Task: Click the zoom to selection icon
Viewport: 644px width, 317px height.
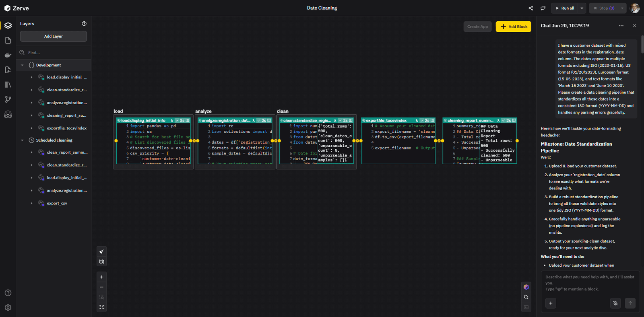Action: pyautogui.click(x=102, y=297)
